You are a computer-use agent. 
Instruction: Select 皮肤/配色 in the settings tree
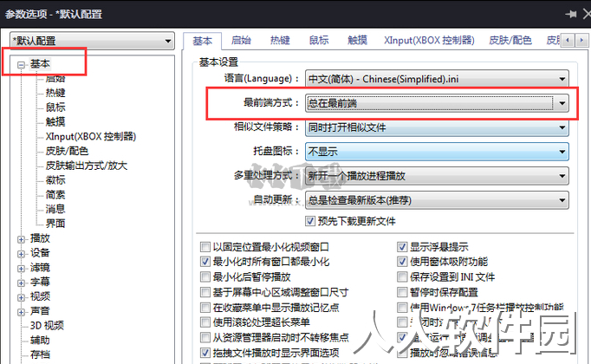point(67,151)
